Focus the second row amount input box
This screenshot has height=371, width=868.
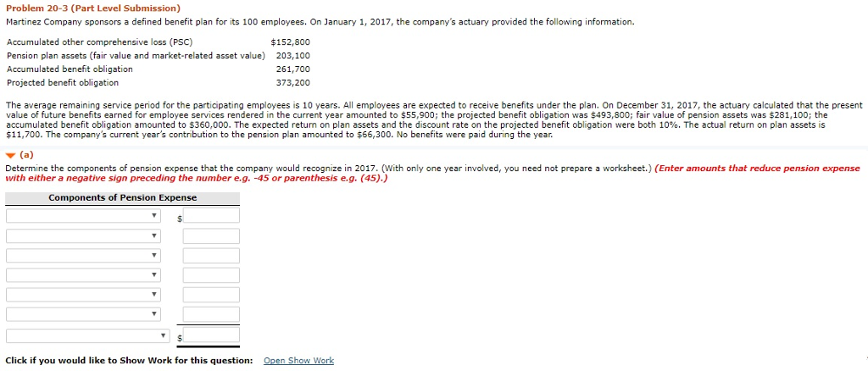click(211, 235)
